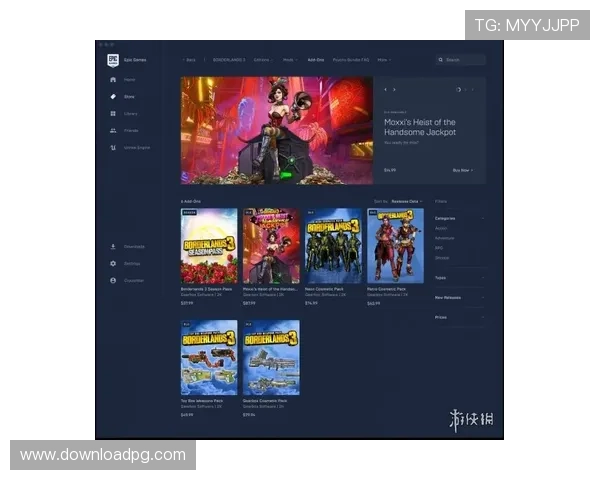The image size is (600, 480).
Task: Open the Psycho Bundle FAQ tab
Action: 350,60
